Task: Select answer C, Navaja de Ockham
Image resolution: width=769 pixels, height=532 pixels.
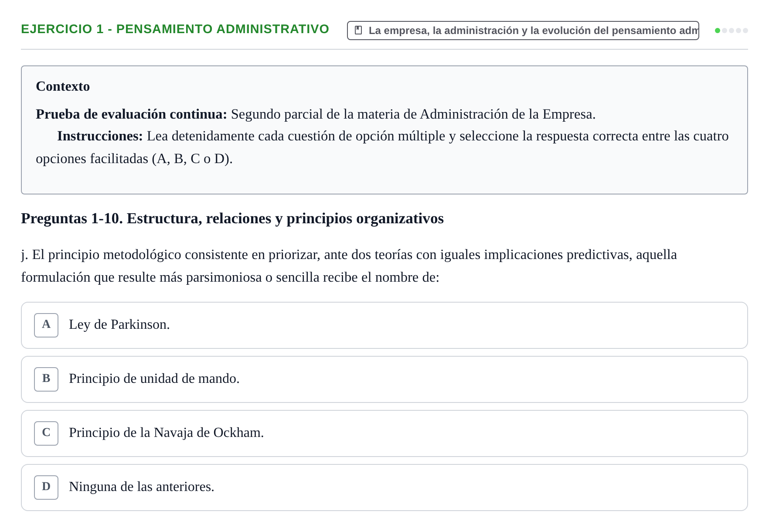Action: tap(384, 433)
